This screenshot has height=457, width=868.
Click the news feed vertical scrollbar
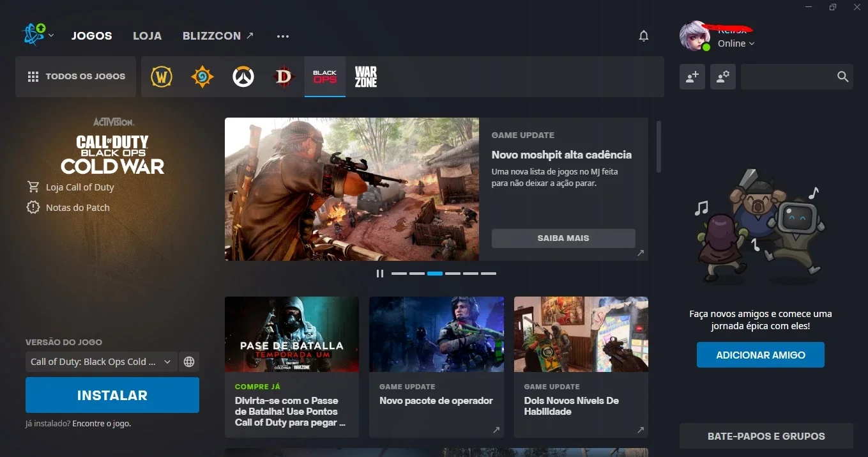click(659, 147)
